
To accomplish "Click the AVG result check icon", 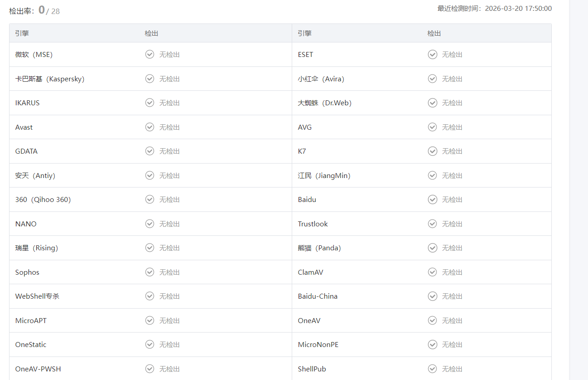I will [432, 127].
